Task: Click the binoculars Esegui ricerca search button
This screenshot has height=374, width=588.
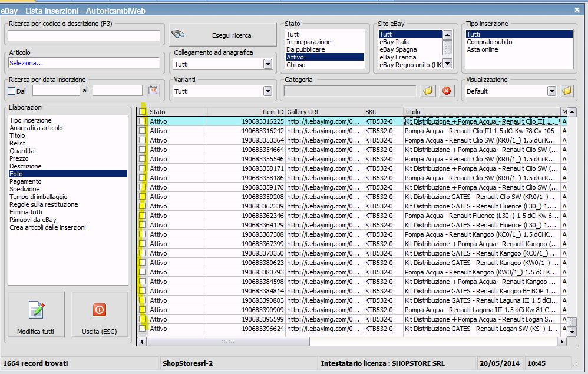Action: point(223,35)
